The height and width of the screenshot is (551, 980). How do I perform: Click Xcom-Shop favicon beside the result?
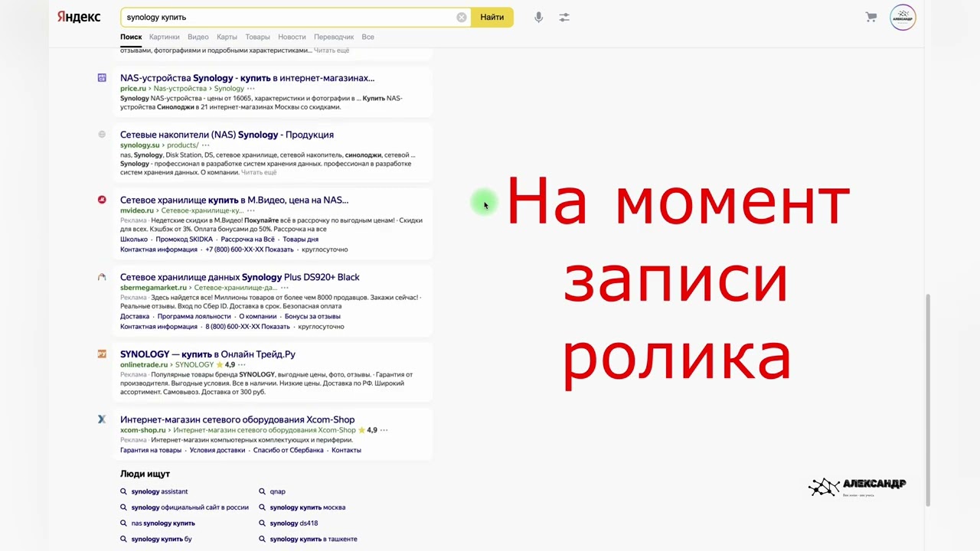click(102, 419)
